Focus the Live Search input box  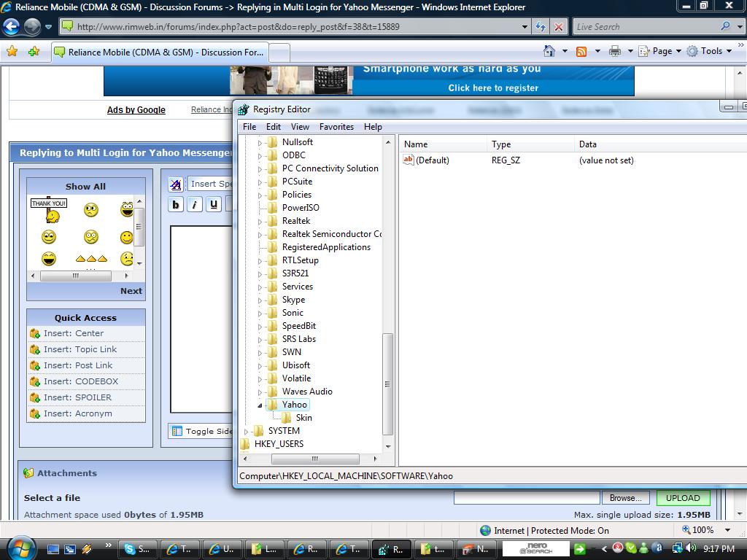pyautogui.click(x=646, y=27)
